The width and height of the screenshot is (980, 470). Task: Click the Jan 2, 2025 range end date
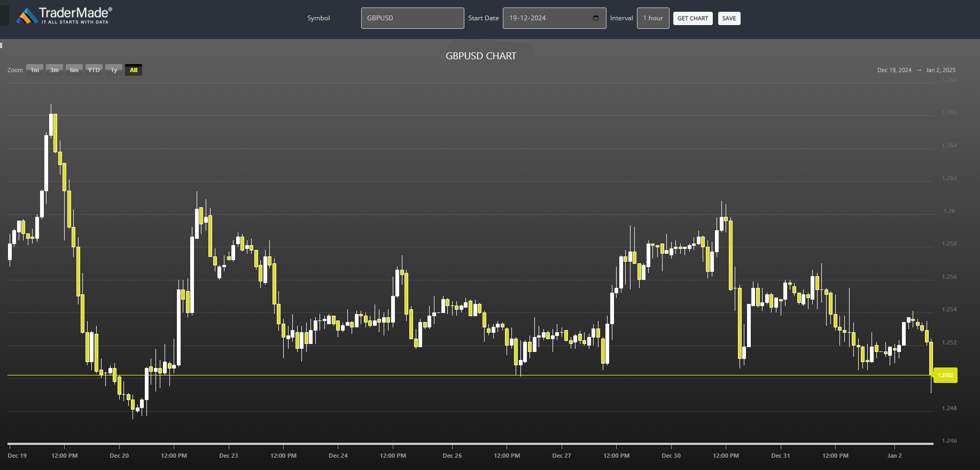(x=940, y=70)
